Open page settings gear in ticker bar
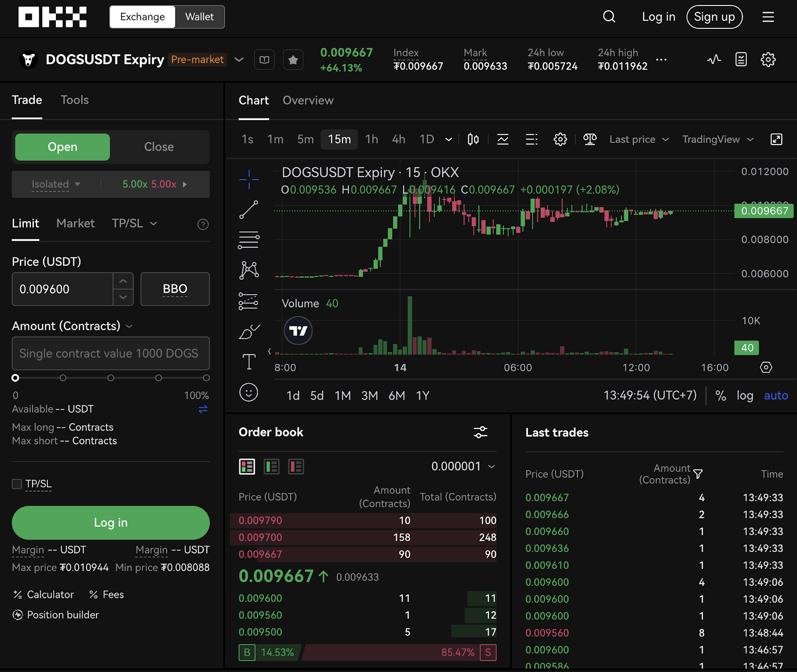 [768, 60]
